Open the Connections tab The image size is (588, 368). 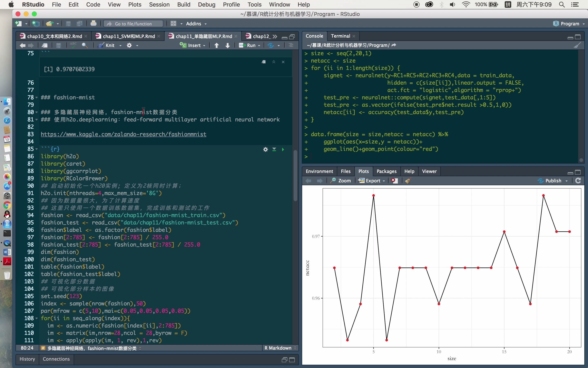[56, 359]
